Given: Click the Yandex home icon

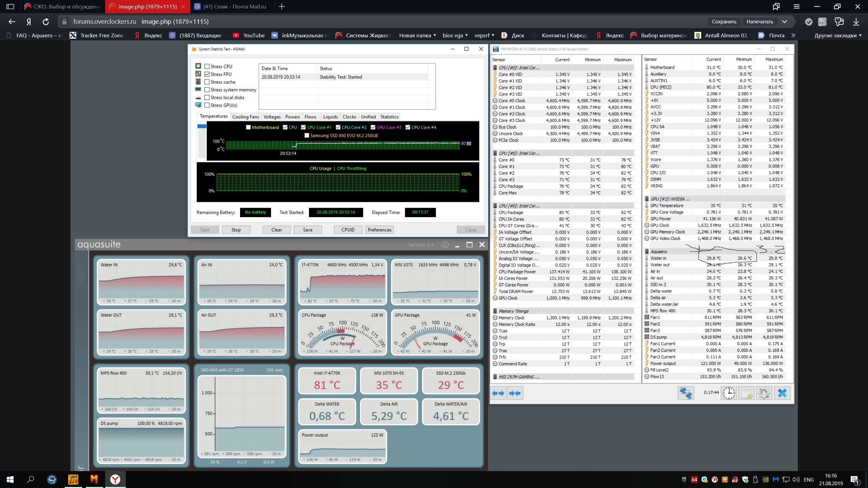Looking at the screenshot, I should pyautogui.click(x=29, y=22).
